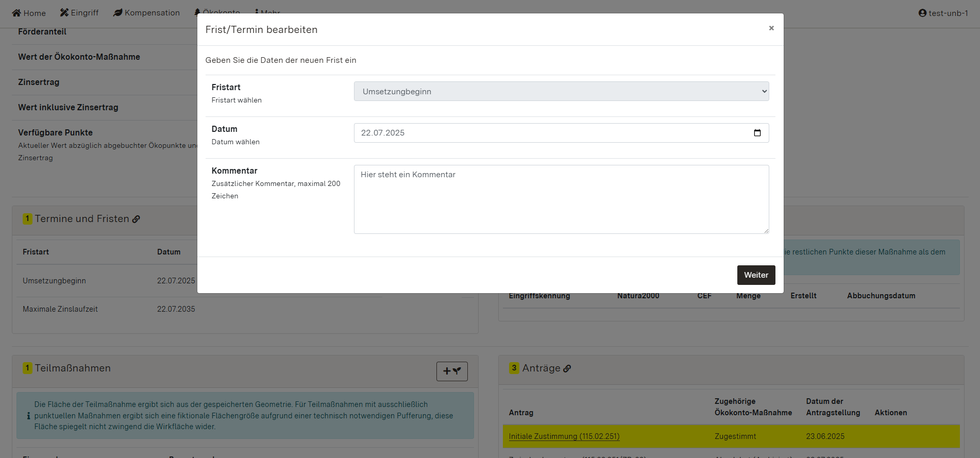The width and height of the screenshot is (980, 458).
Task: Focus the Kommentar text area
Action: point(561,199)
